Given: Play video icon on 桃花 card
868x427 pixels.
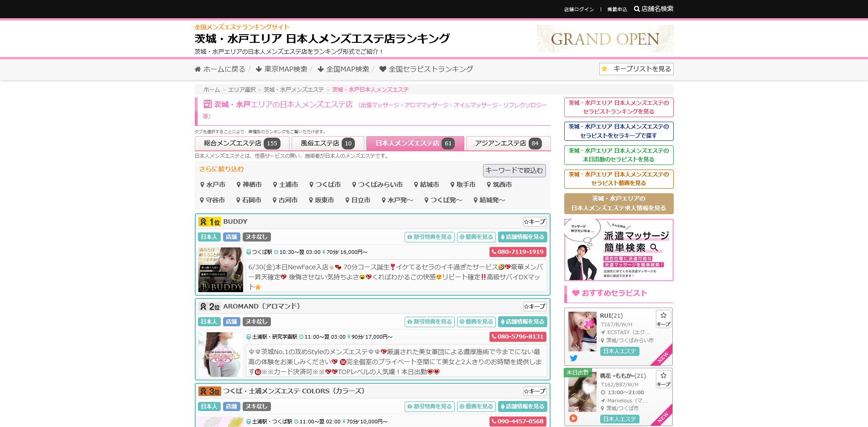Looking at the screenshot, I should pos(573,418).
